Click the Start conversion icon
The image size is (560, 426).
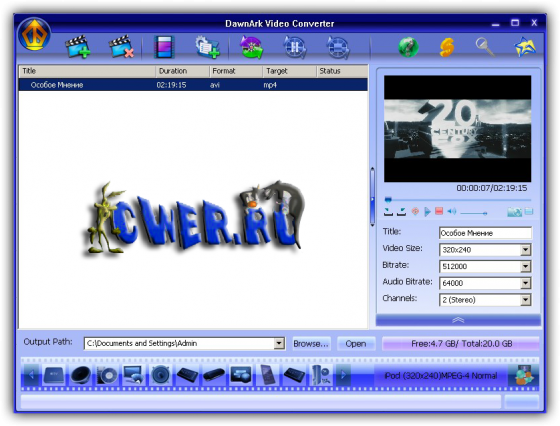coord(251,47)
